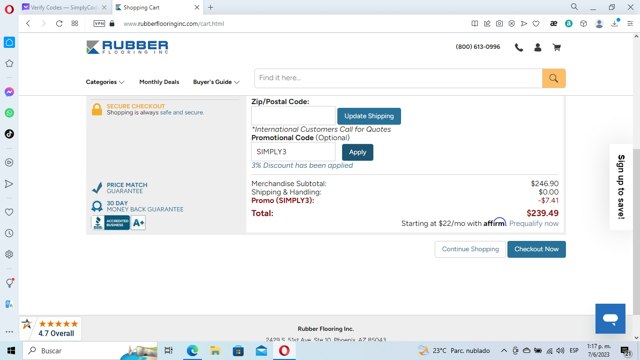Apply the promotional code
640x360 pixels.
point(358,152)
